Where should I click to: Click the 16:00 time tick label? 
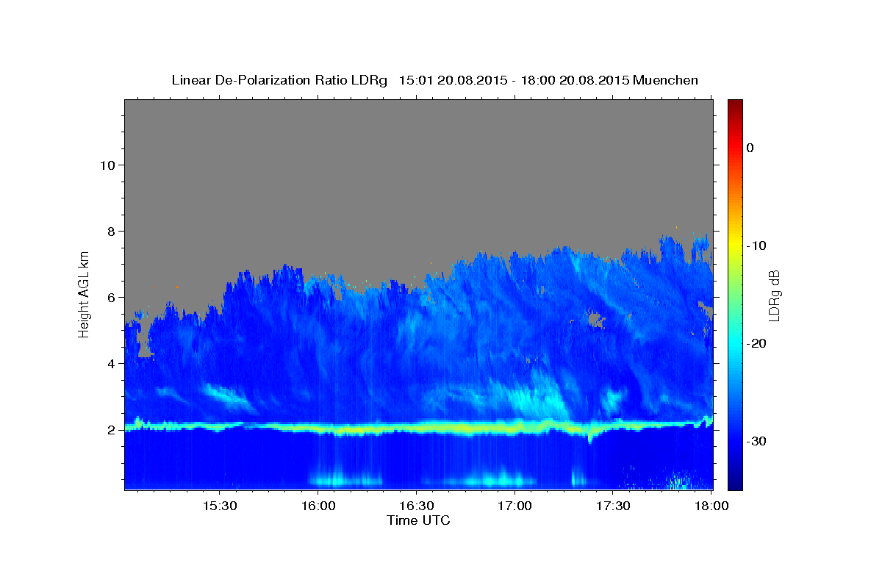[x=318, y=506]
